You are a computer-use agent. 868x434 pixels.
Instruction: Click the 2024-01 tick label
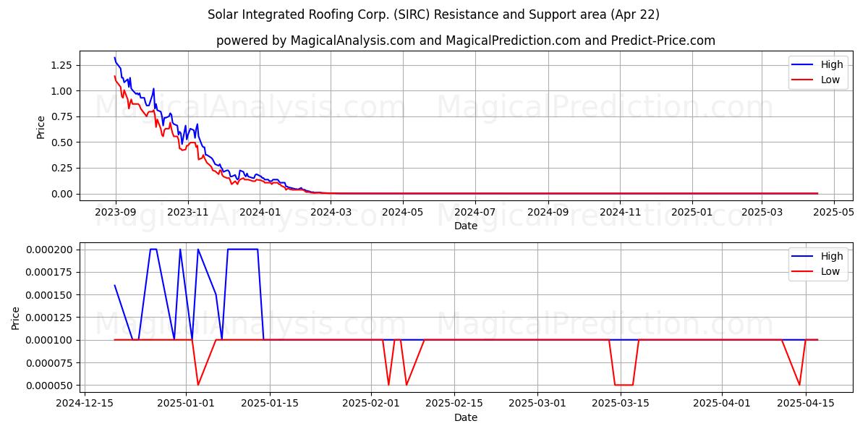(260, 212)
